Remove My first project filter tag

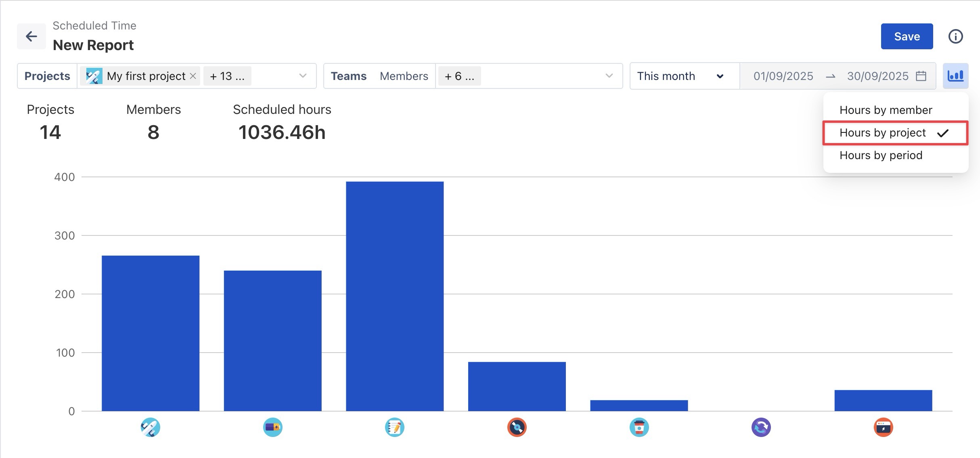pyautogui.click(x=193, y=76)
